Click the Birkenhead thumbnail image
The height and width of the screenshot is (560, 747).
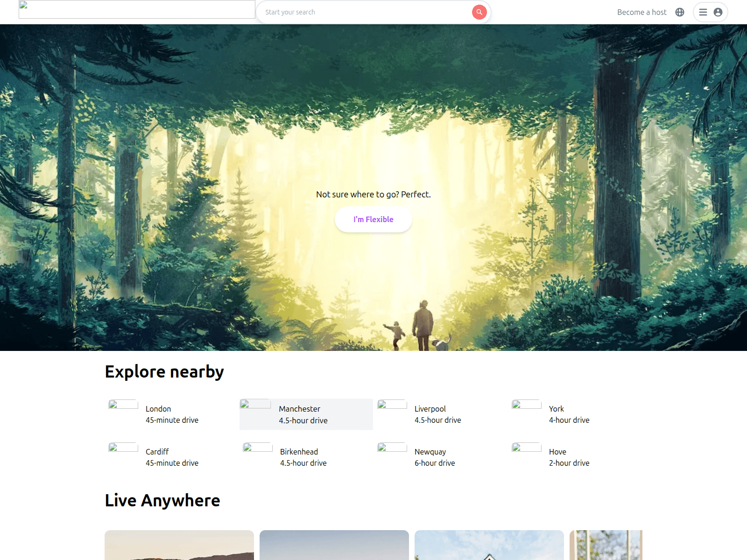point(258,448)
